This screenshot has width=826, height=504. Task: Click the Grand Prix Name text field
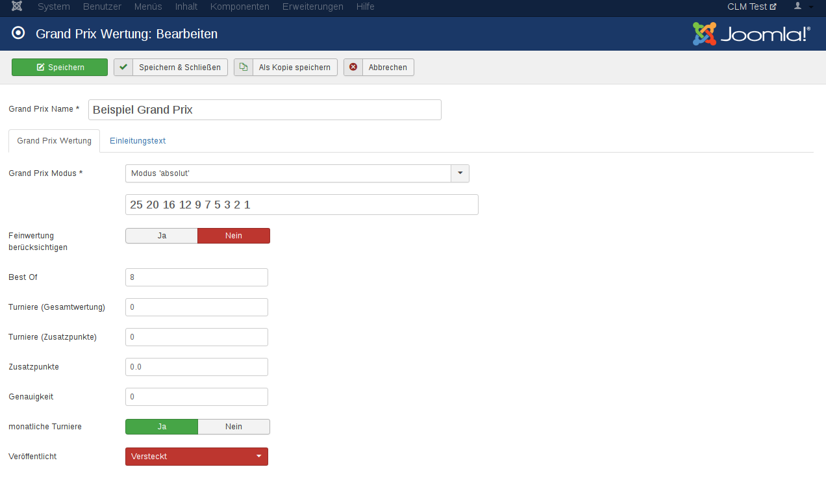click(x=264, y=110)
